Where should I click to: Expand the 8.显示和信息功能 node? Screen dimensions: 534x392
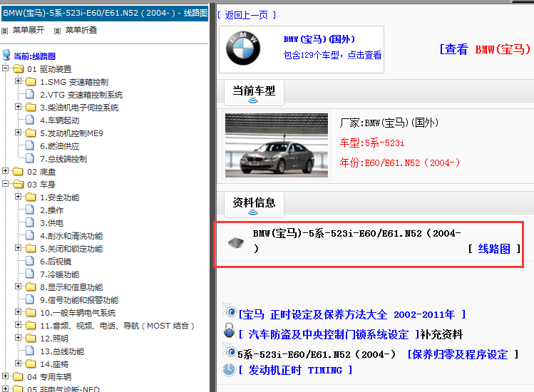(x=19, y=286)
